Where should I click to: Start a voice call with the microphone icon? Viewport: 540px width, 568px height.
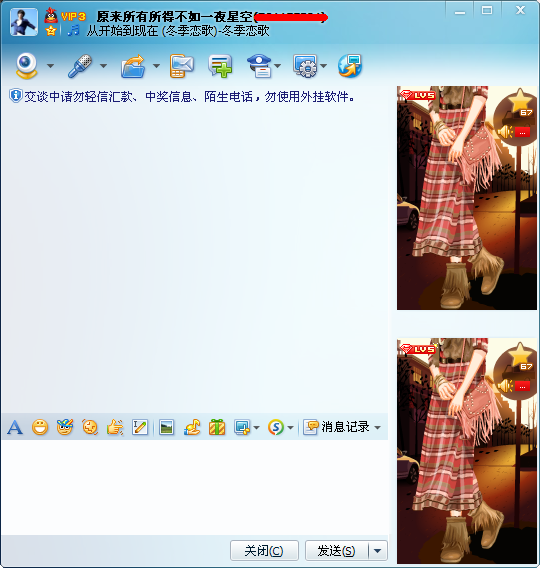[x=80, y=66]
